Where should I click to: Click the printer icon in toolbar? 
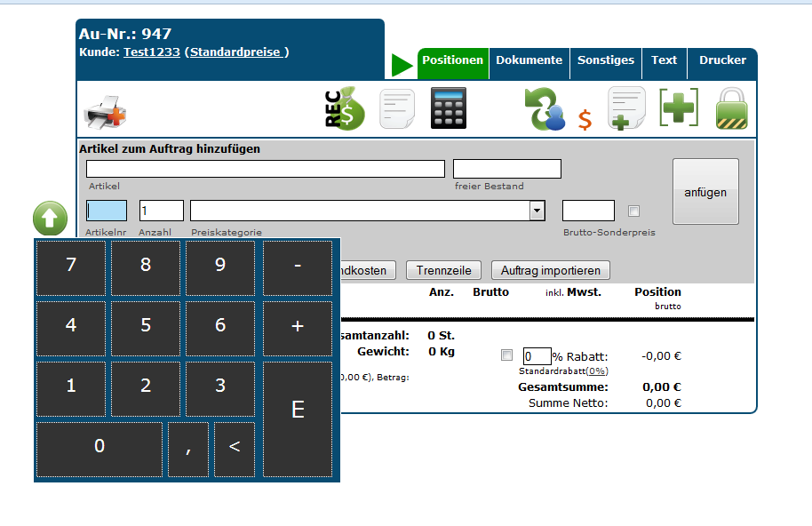point(105,113)
